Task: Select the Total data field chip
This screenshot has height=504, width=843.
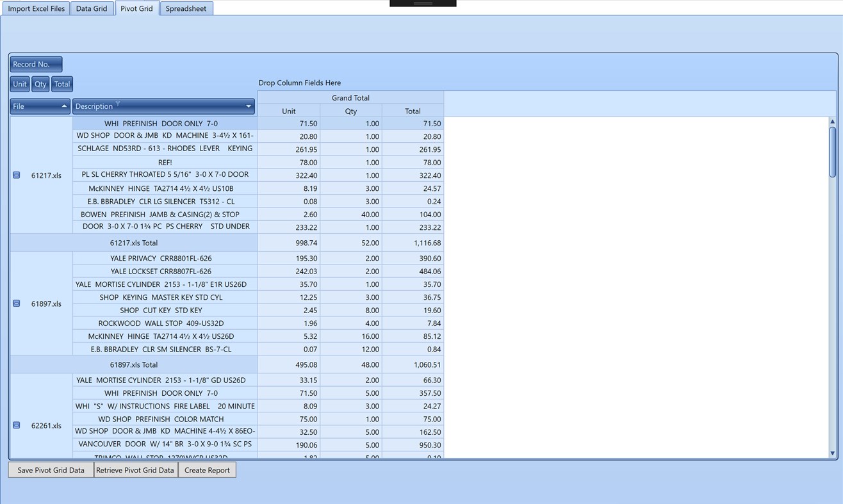Action: pos(61,84)
